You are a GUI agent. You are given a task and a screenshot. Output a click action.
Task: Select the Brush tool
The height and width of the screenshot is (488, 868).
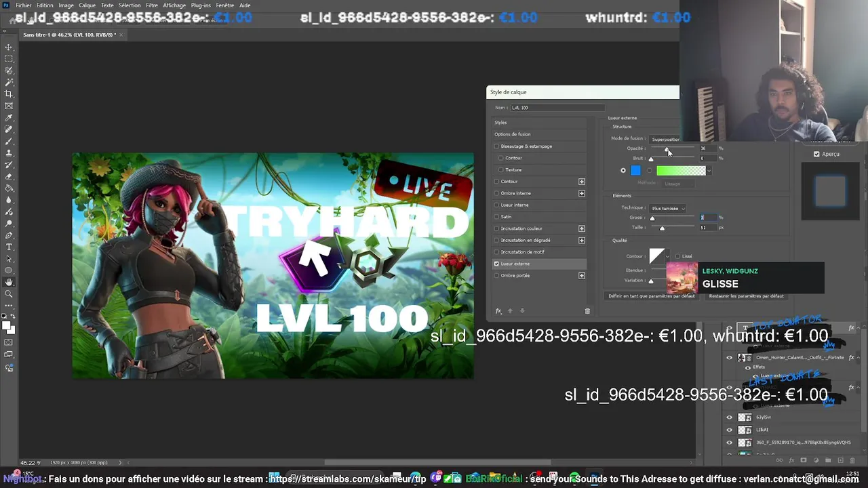tap(9, 141)
